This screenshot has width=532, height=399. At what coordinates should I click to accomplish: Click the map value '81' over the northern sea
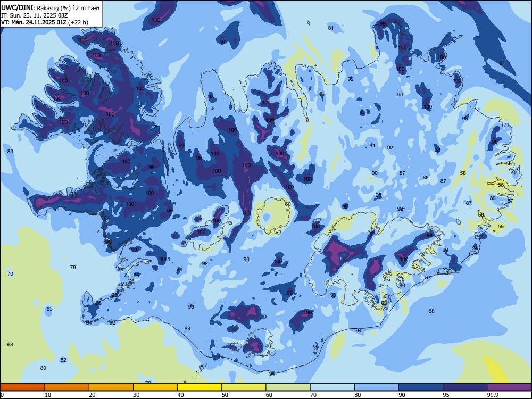(x=331, y=28)
